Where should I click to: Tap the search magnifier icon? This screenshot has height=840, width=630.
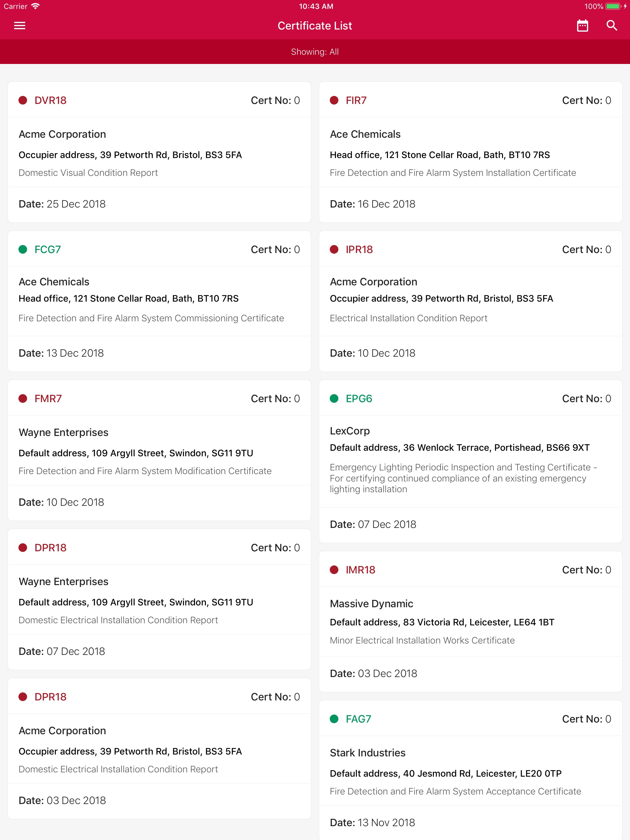point(612,26)
